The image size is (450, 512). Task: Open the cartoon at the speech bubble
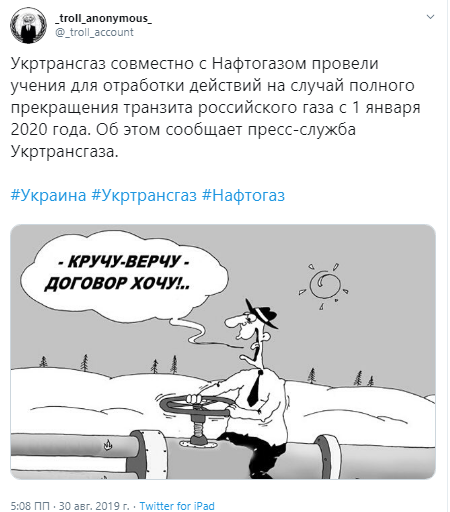click(x=123, y=273)
